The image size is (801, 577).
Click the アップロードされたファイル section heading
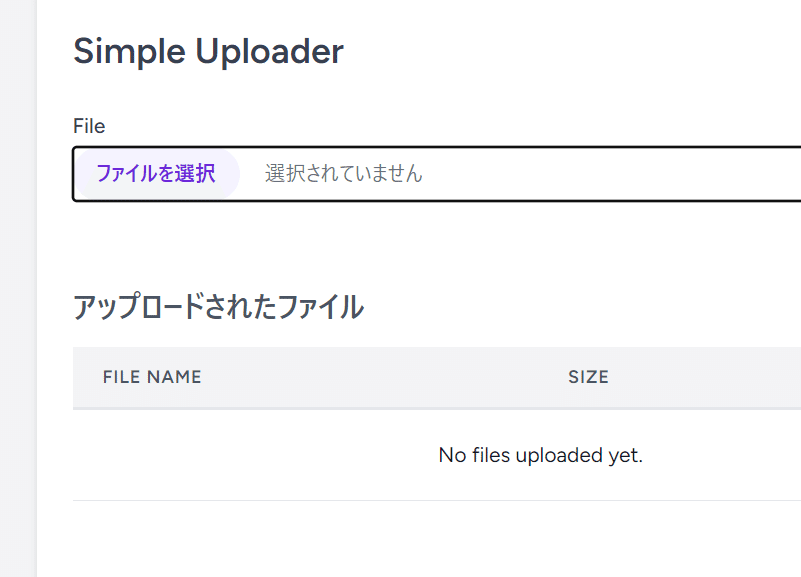pyautogui.click(x=218, y=306)
